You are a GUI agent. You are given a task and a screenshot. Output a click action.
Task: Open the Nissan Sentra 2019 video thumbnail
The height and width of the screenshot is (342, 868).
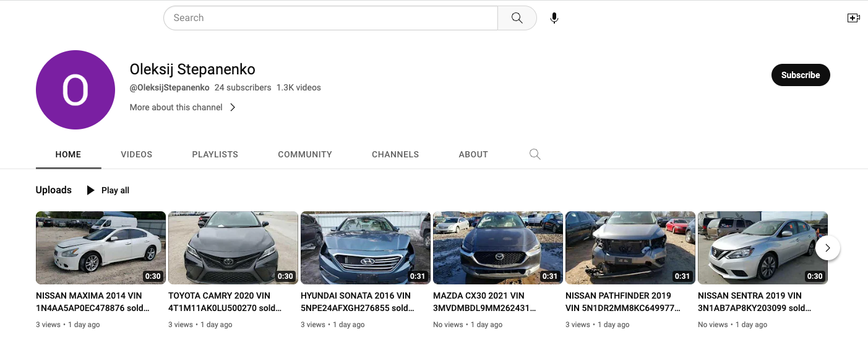point(762,248)
